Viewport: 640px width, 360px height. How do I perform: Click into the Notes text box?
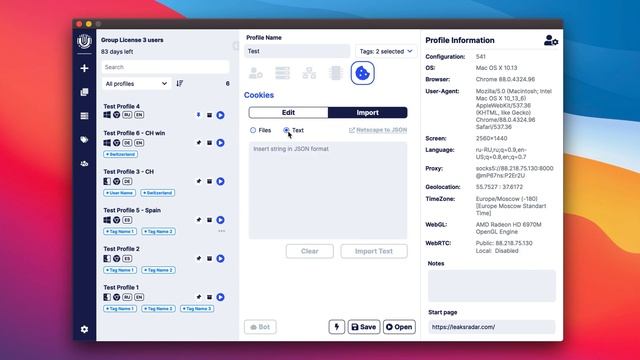tap(492, 285)
